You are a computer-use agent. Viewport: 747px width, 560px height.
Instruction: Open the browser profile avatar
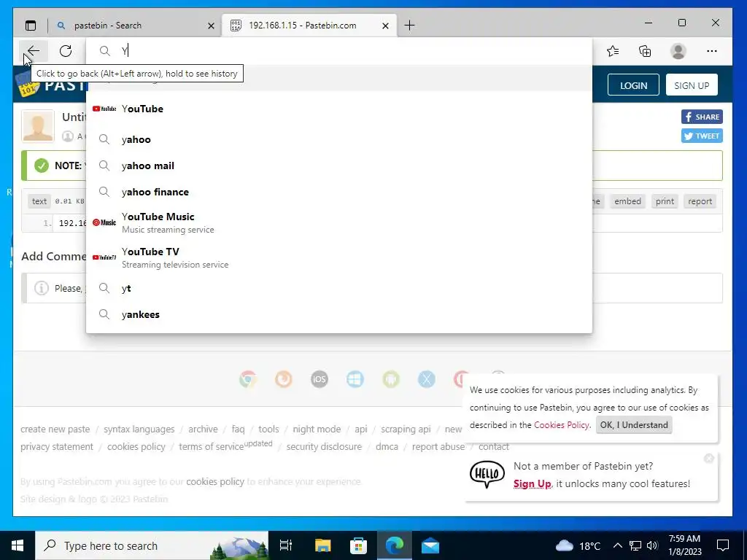[678, 51]
